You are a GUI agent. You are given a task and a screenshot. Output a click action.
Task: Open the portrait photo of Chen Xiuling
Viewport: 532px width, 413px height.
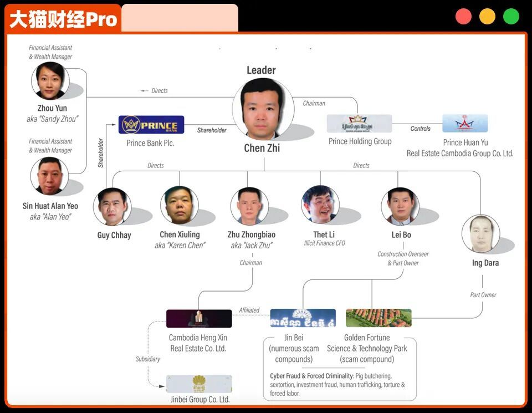tap(180, 205)
